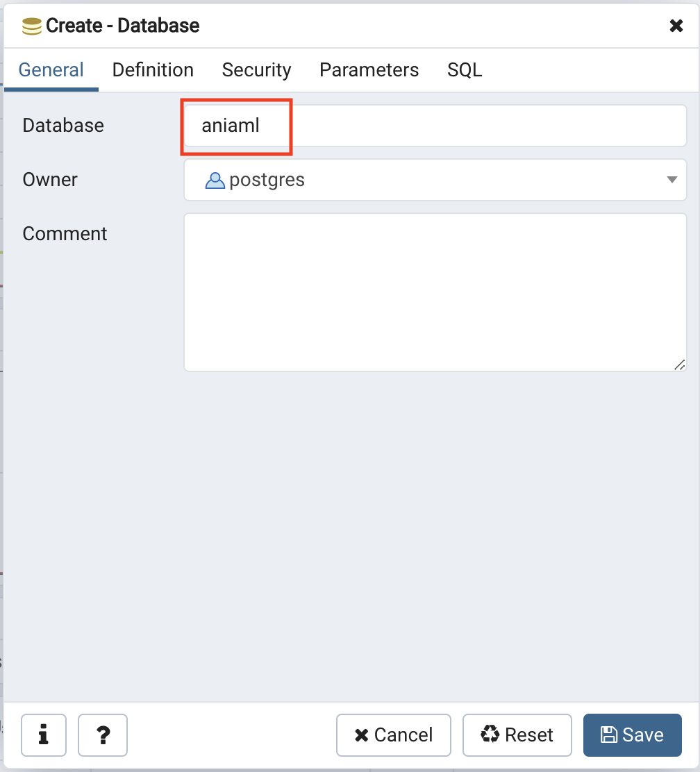Expand the Owner dropdown arrow
Viewport: 700px width, 772px height.
[x=672, y=180]
